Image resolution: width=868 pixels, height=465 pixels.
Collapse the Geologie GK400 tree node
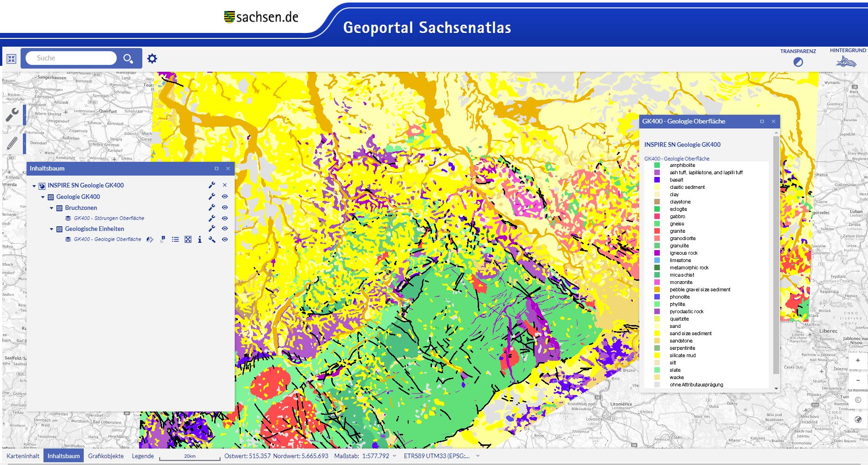pyautogui.click(x=43, y=197)
